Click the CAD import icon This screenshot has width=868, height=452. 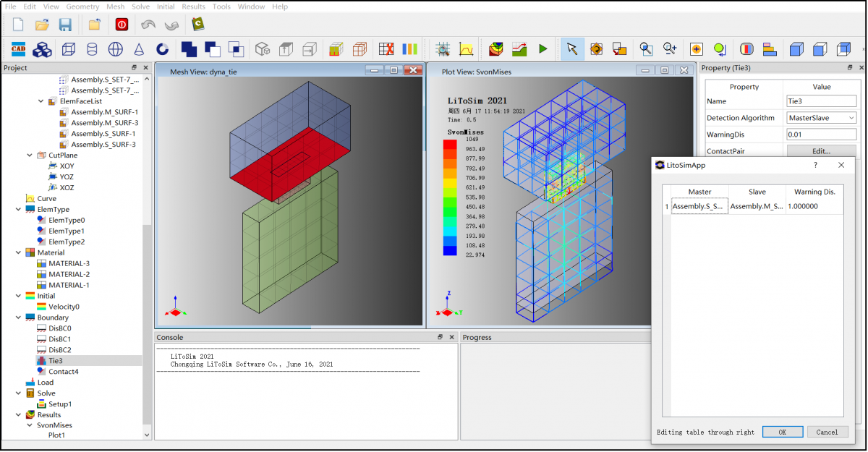coord(18,49)
